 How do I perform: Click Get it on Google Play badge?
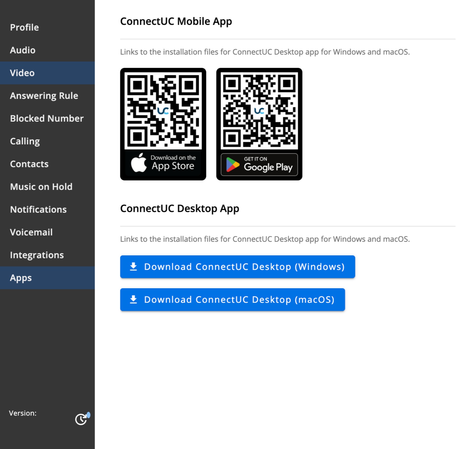coord(259,165)
